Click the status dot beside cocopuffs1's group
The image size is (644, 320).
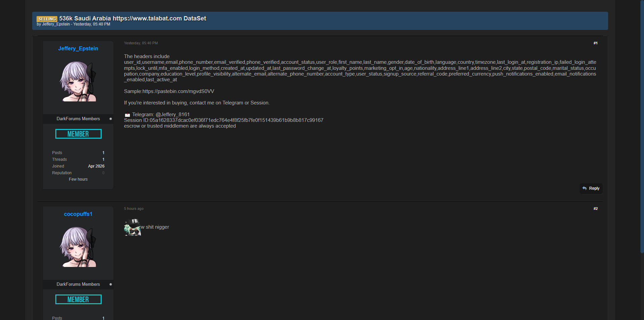pos(111,284)
